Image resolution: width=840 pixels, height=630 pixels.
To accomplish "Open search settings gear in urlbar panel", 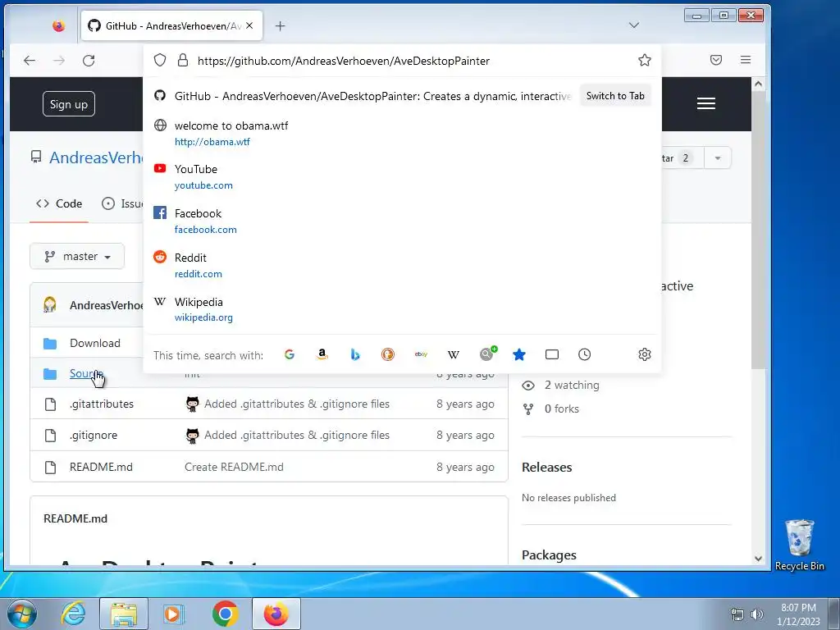I will tap(645, 354).
